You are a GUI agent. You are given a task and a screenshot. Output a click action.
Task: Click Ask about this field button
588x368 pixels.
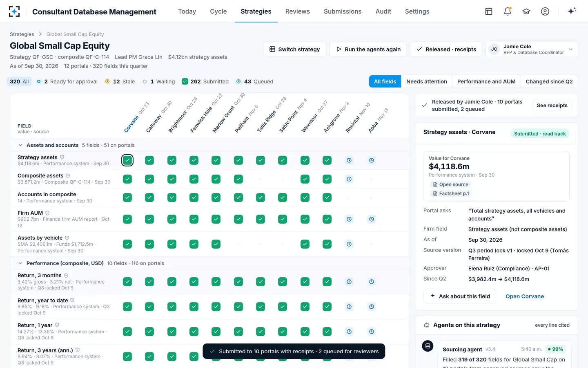coord(460,296)
